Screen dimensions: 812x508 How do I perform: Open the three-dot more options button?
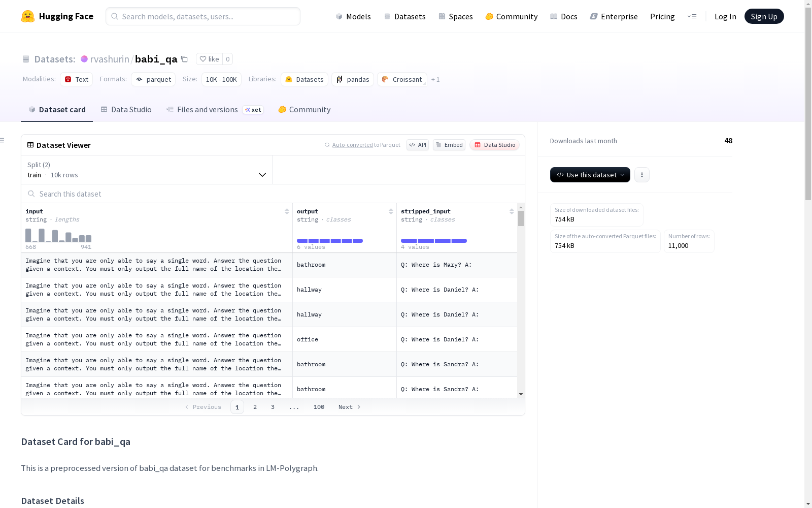pyautogui.click(x=642, y=175)
